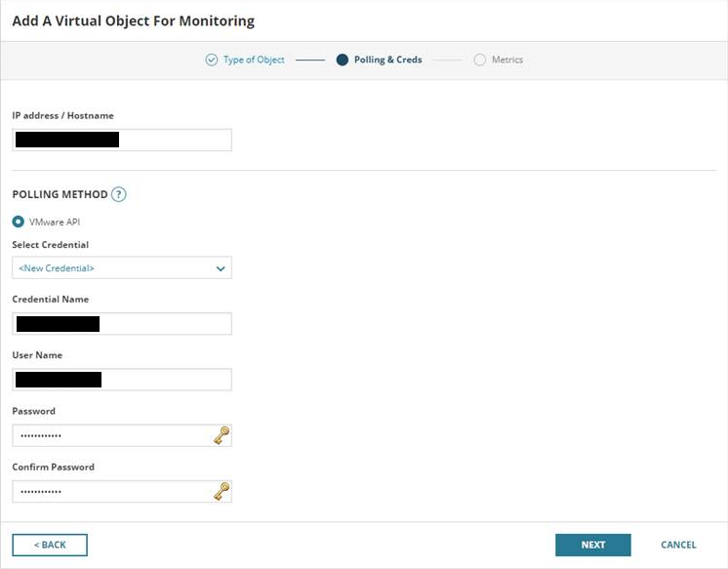This screenshot has height=569, width=728.
Task: Click the key icon in Password field
Action: coord(222,435)
